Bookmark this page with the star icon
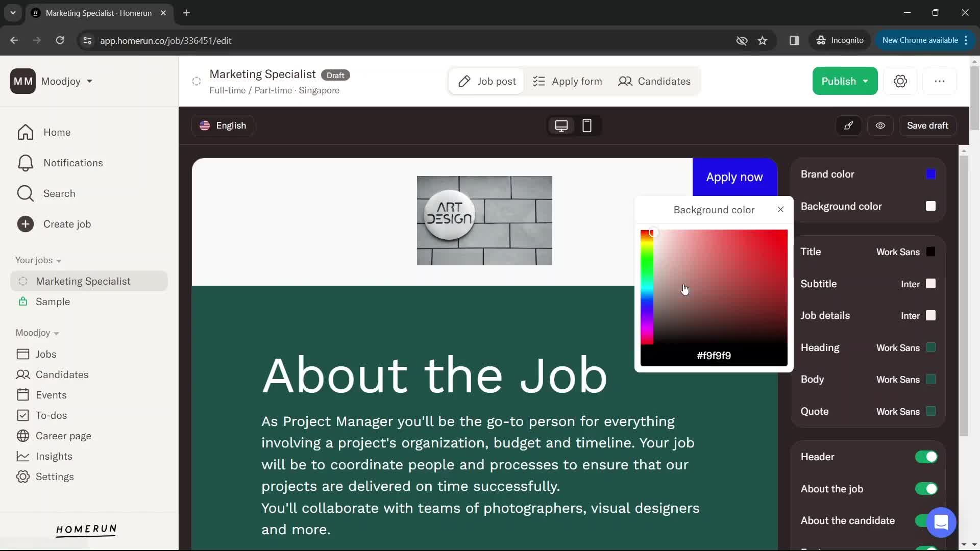Viewport: 980px width, 551px height. pos(763,40)
